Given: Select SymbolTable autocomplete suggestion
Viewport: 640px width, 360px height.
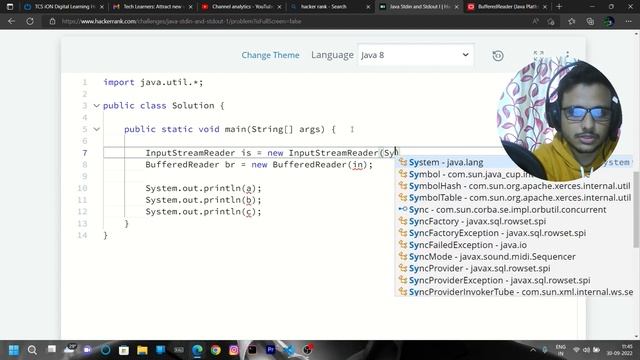Looking at the screenshot, I should [513, 198].
